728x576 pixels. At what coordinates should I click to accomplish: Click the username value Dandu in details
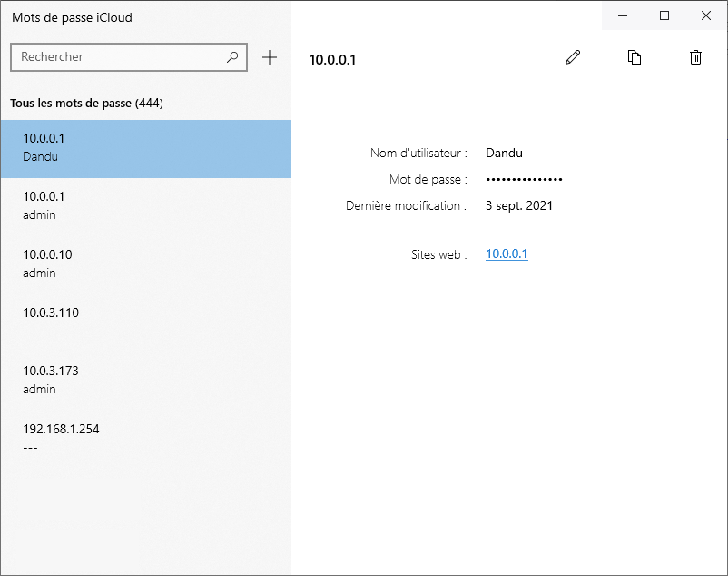[x=504, y=153]
